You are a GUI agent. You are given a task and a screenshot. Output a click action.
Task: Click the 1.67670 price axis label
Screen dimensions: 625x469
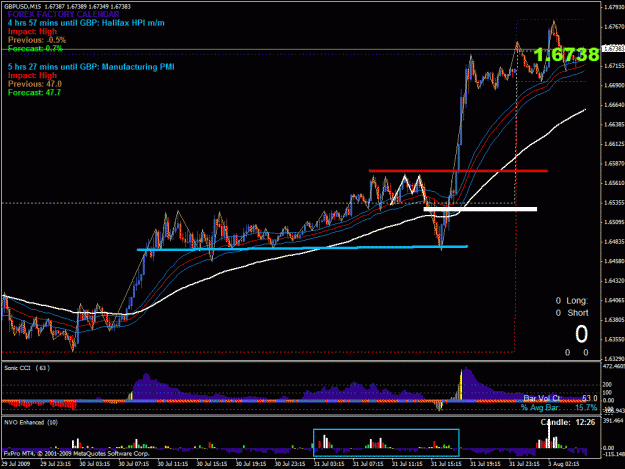tap(614, 27)
